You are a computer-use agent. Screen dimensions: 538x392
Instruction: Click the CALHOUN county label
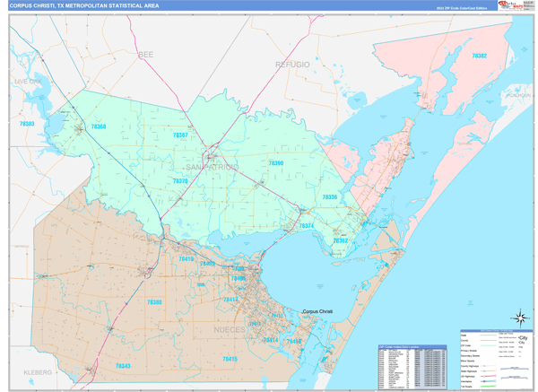[521, 95]
